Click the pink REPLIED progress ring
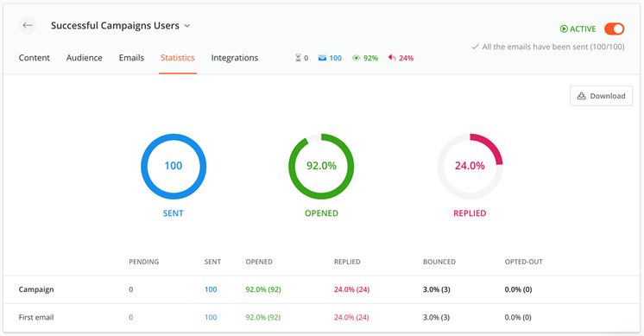 470,167
